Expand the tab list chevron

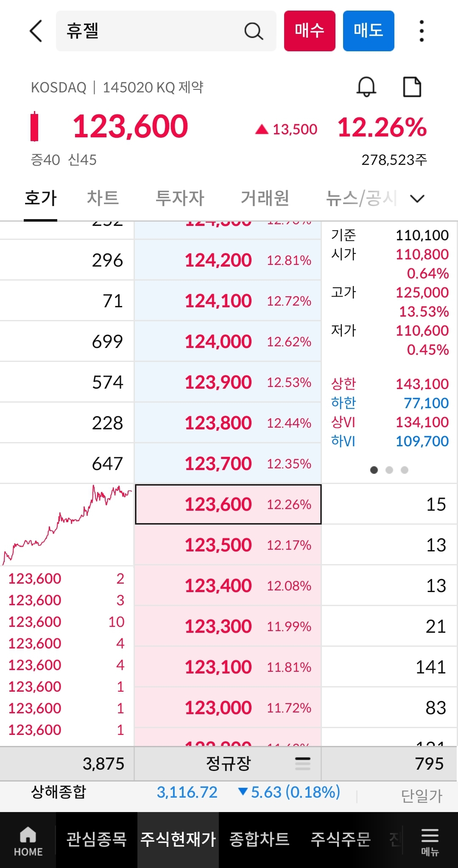[x=417, y=198]
